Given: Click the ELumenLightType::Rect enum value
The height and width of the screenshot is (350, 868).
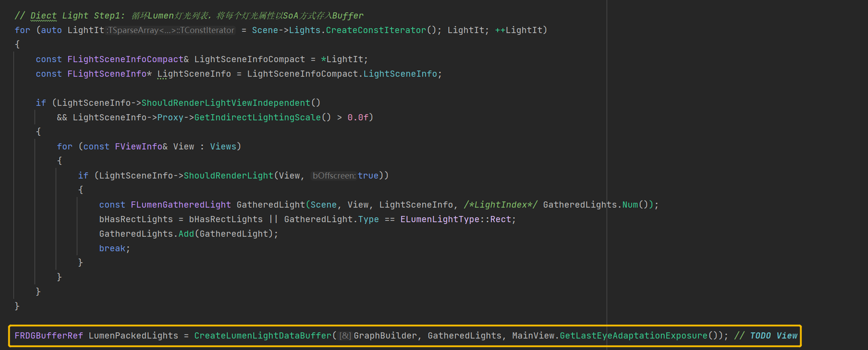Looking at the screenshot, I should (458, 219).
